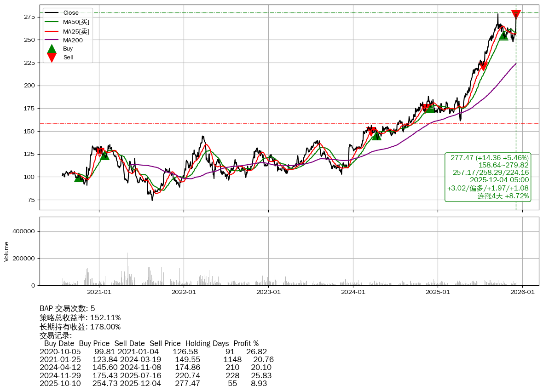Viewport: 543px width, 392px height.
Task: Click the Volume axis label
Action: click(x=6, y=252)
